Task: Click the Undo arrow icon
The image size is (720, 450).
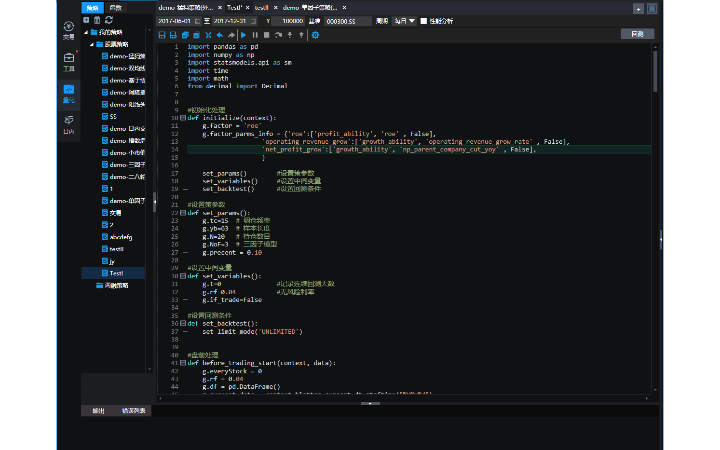Action: click(220, 35)
